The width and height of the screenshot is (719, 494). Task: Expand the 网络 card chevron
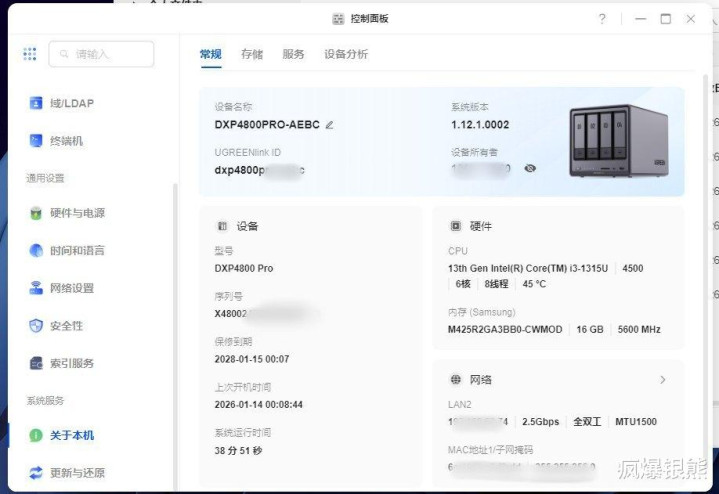point(663,380)
